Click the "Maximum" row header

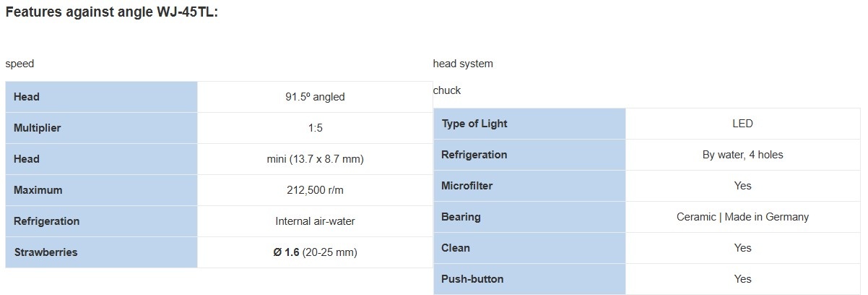click(x=38, y=190)
